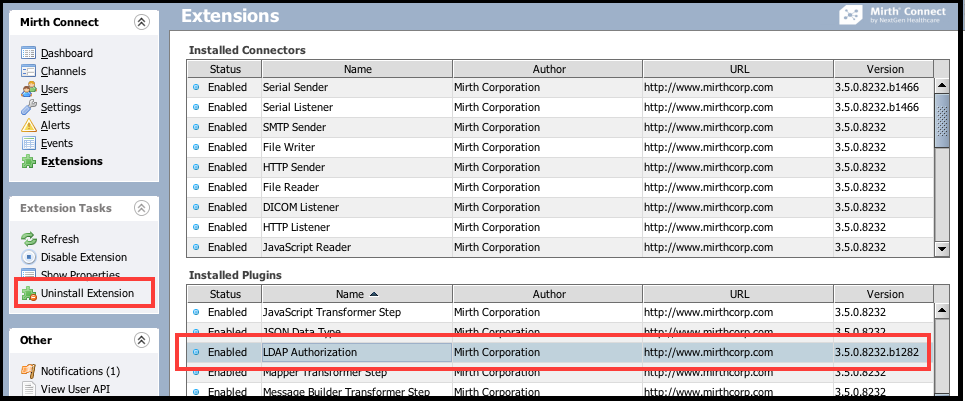Screen dimensions: 965x401
Task: Select Extensions in the sidebar
Action: (72, 161)
